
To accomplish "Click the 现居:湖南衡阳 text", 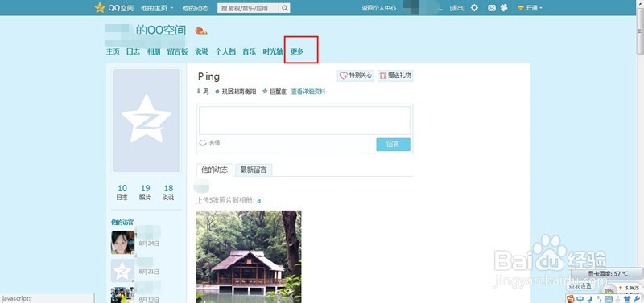I will pos(238,92).
